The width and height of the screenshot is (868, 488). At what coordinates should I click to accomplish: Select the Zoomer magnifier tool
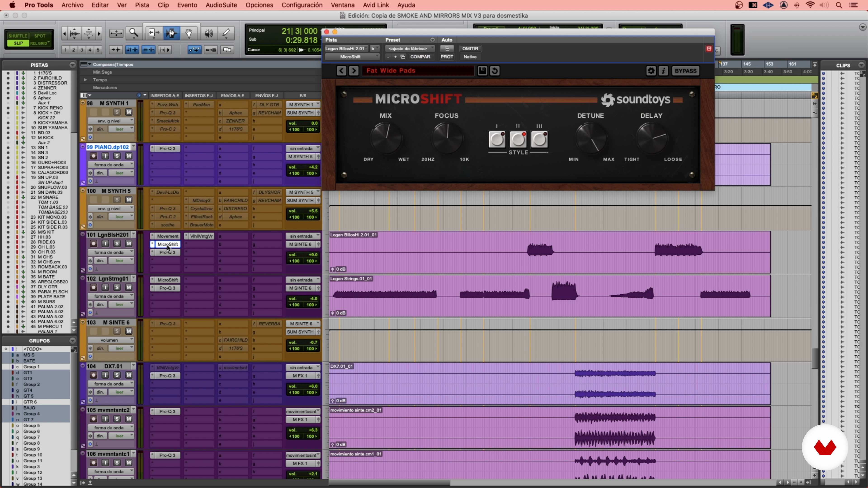[134, 33]
